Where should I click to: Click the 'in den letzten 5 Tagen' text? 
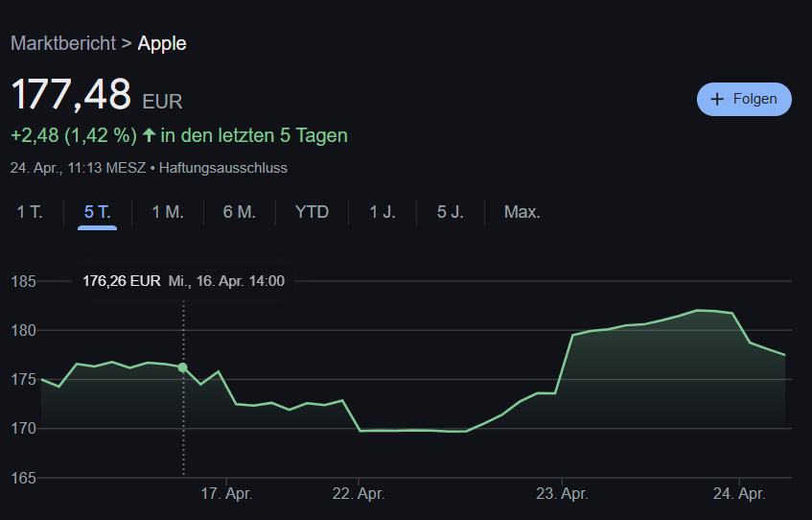[254, 136]
